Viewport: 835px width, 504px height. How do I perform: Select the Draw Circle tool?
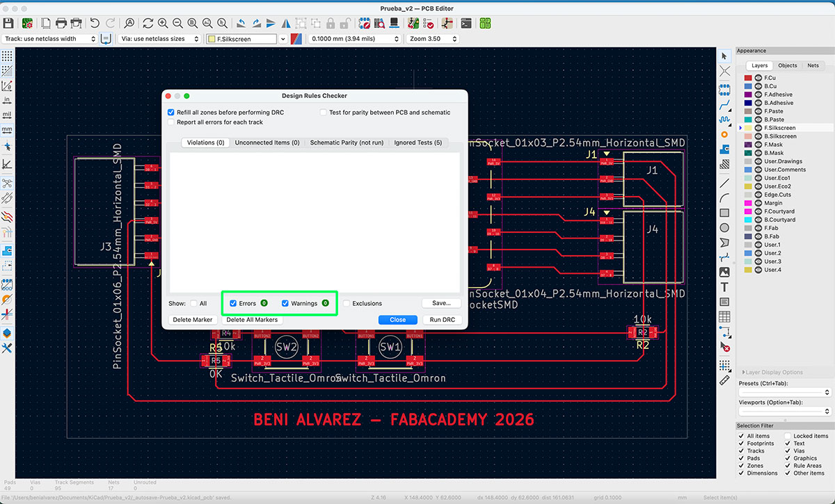(x=724, y=227)
